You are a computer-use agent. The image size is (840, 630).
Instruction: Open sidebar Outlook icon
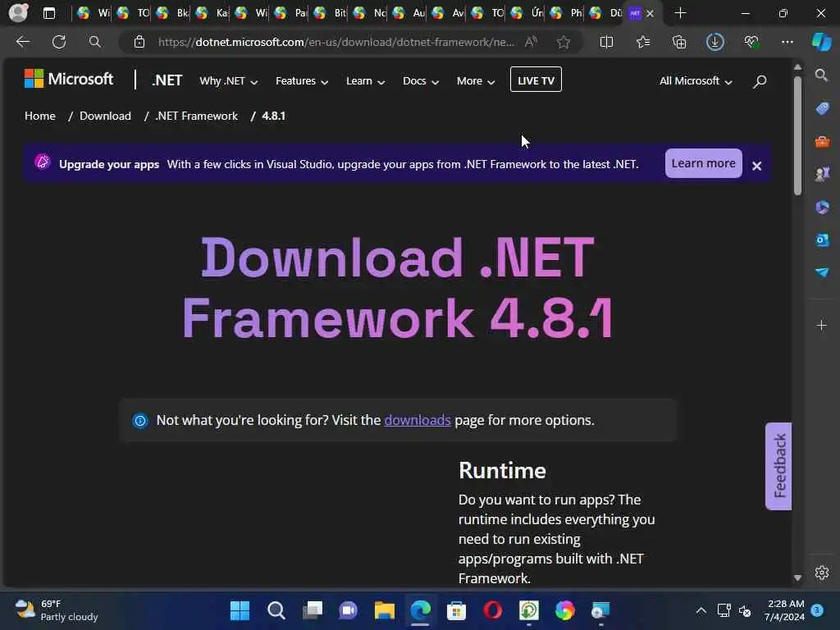click(822, 240)
